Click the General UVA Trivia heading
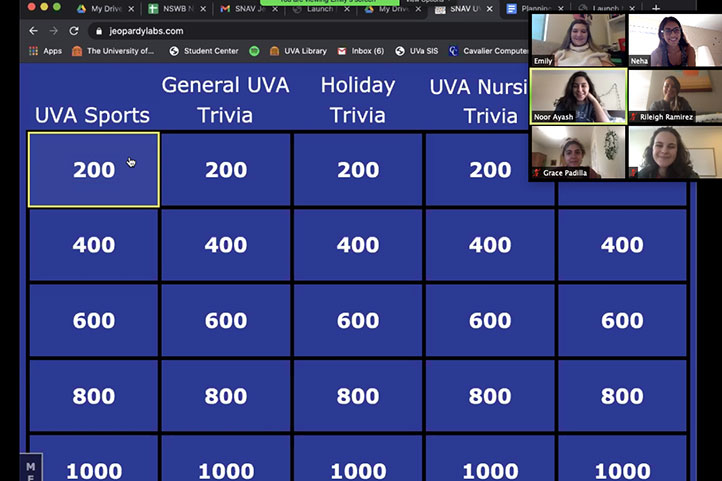The height and width of the screenshot is (481, 722). [225, 100]
